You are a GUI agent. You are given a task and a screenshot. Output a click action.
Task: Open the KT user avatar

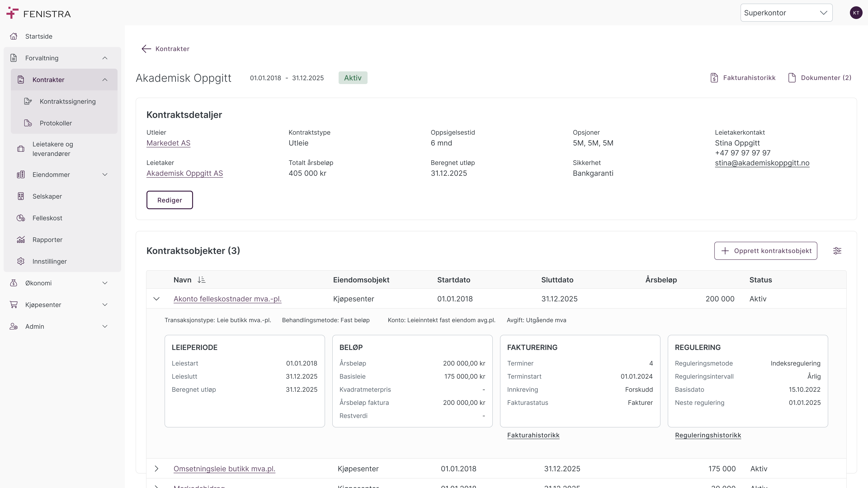(856, 13)
